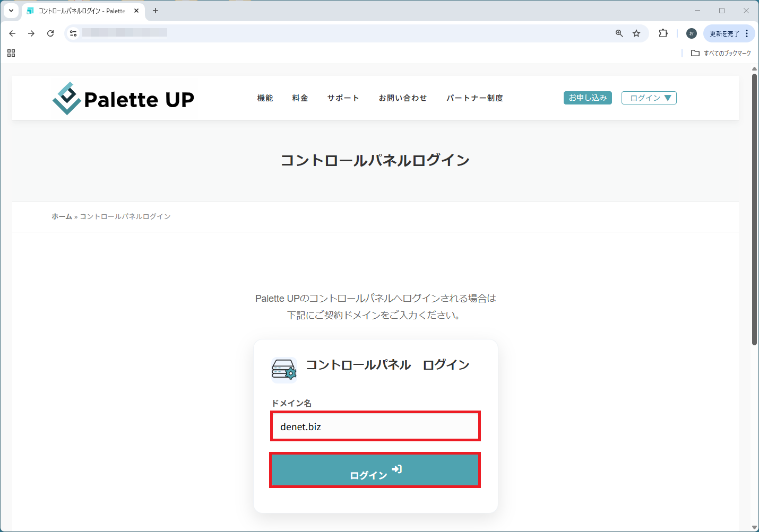The image size is (759, 532).
Task: Open the Chrome profile avatar
Action: 691,33
